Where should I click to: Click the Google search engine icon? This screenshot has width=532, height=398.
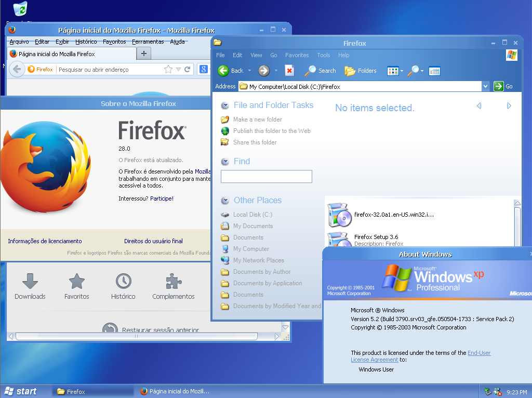click(203, 69)
